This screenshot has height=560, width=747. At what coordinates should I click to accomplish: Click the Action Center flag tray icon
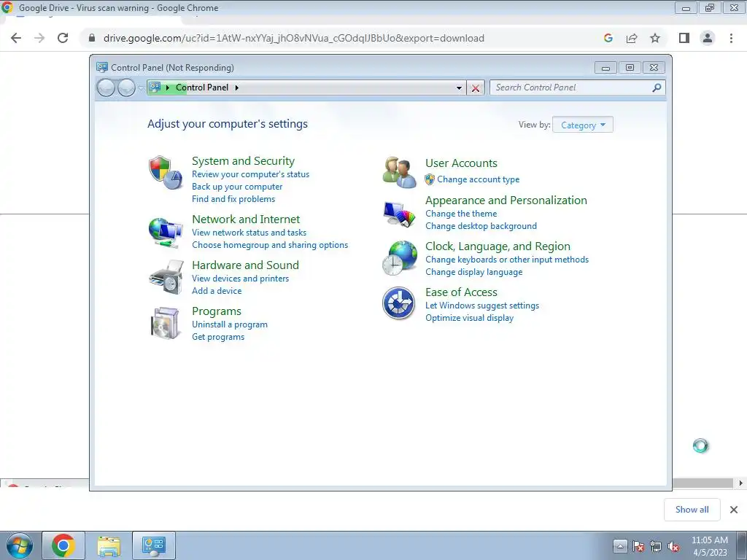click(x=638, y=546)
